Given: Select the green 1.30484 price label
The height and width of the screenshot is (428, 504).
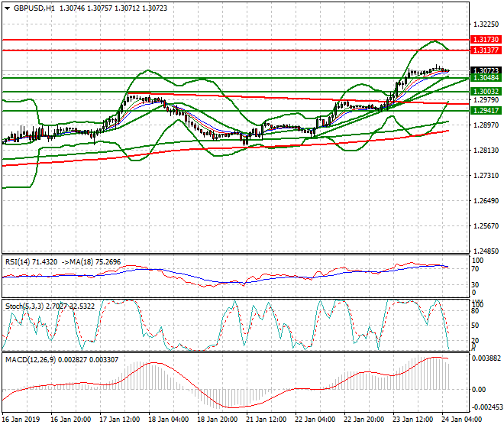Looking at the screenshot, I should (486, 78).
